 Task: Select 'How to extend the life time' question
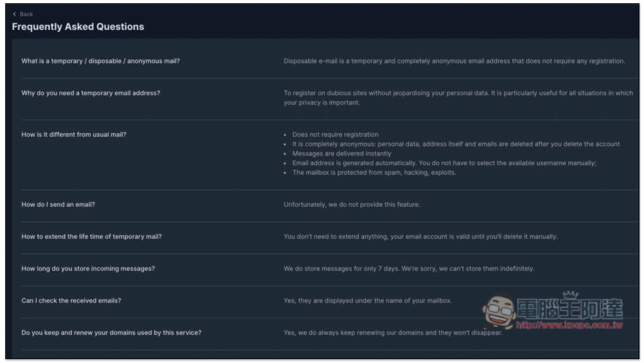(91, 237)
